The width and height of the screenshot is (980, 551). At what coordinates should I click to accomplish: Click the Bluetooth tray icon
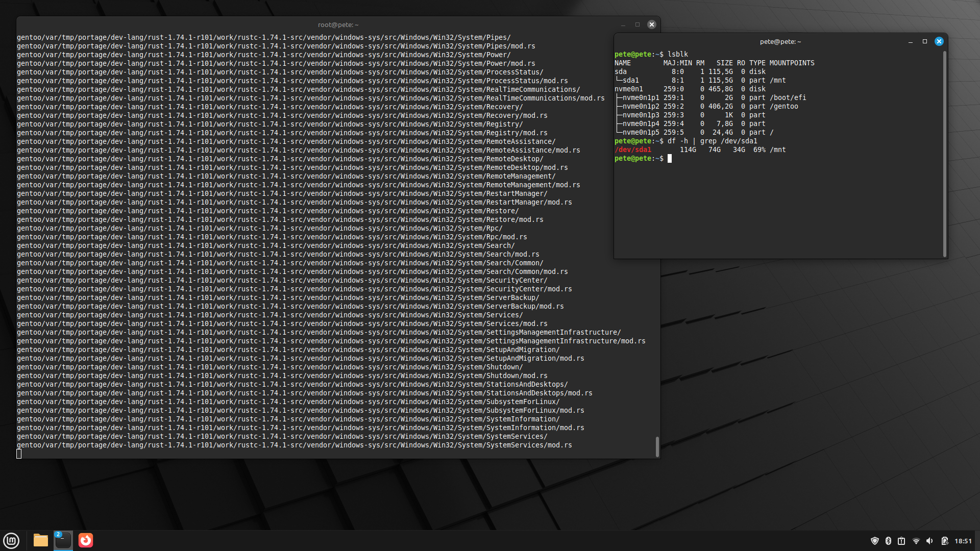(x=888, y=541)
